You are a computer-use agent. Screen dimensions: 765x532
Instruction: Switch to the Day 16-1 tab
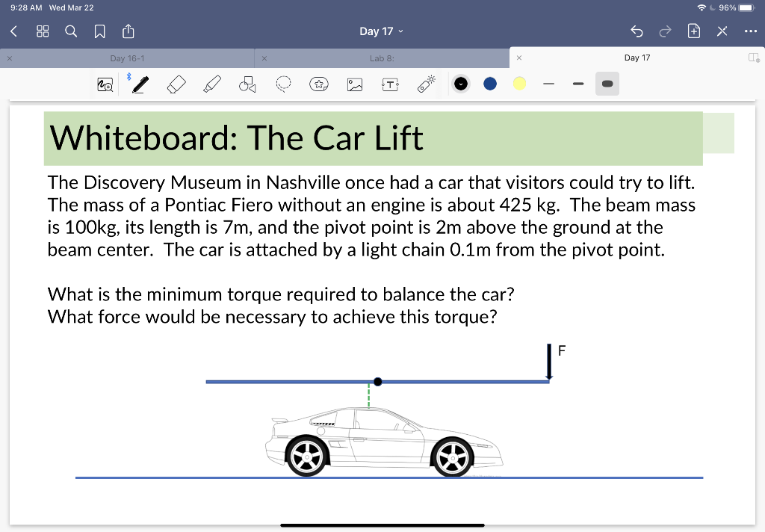127,58
